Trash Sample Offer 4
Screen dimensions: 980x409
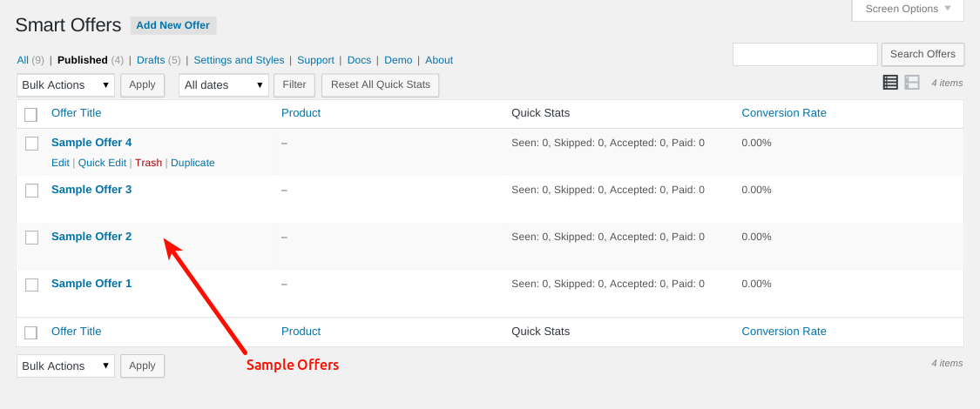click(x=148, y=163)
